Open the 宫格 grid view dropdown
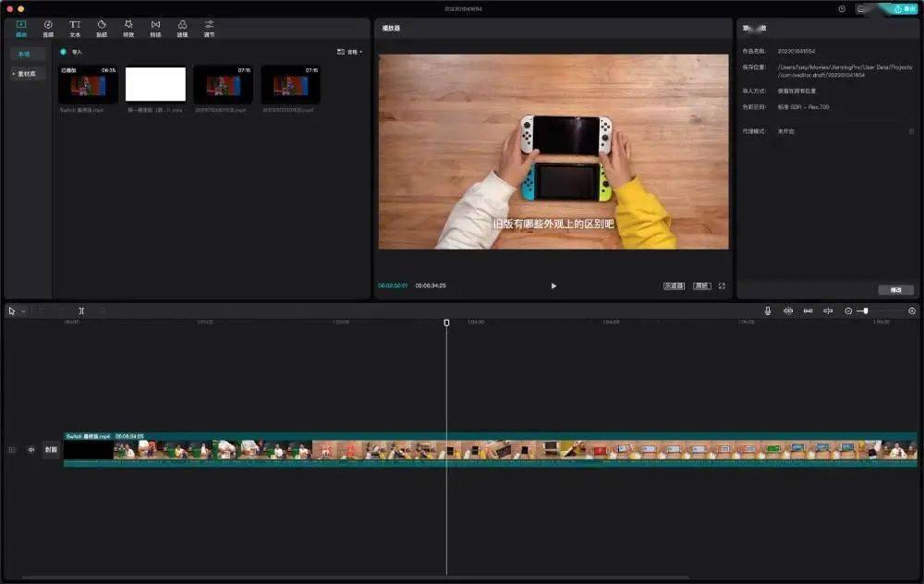This screenshot has width=924, height=584. point(349,52)
